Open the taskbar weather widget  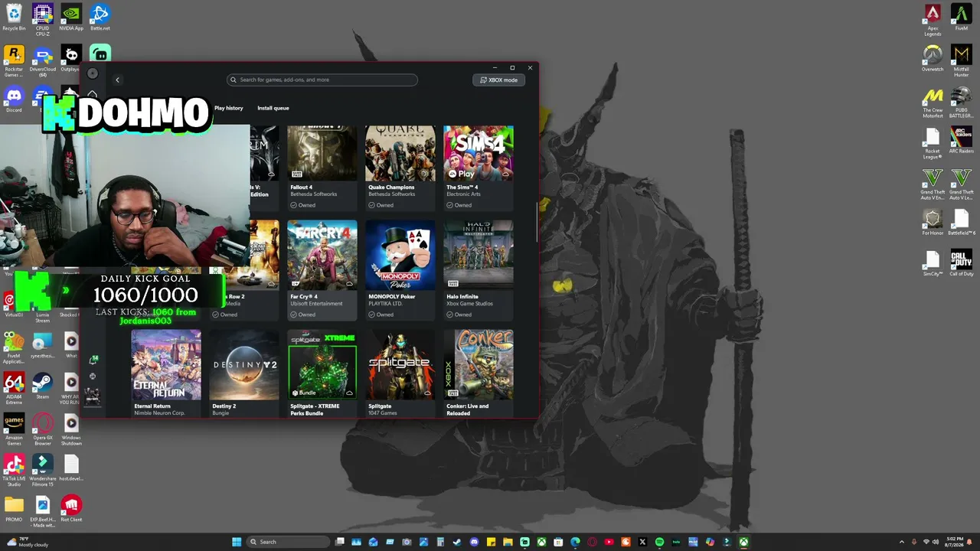(27, 542)
